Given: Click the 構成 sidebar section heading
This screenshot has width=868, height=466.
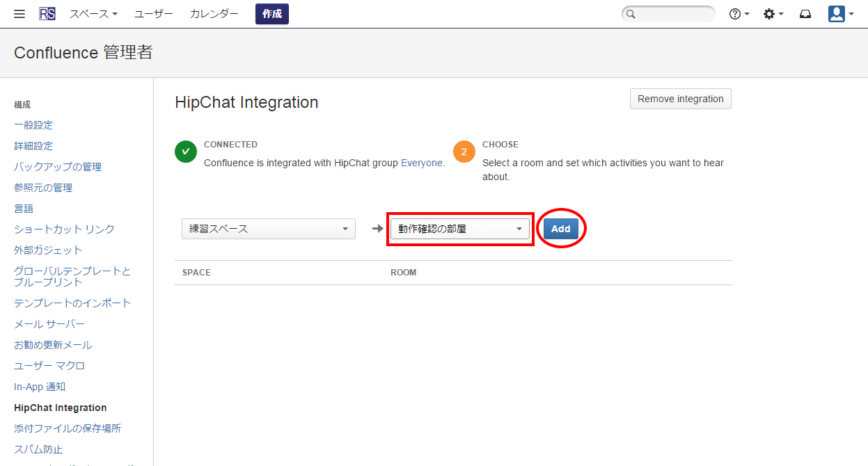Looking at the screenshot, I should tap(22, 105).
